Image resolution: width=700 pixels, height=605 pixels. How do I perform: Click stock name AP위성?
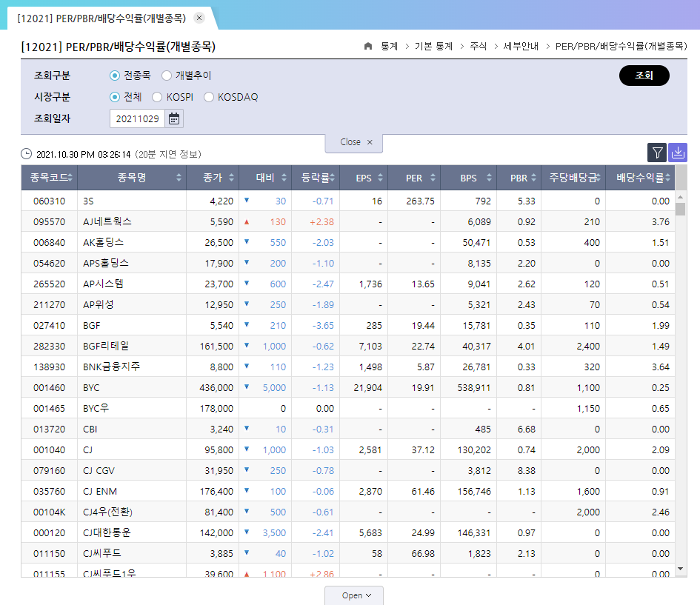coord(99,305)
